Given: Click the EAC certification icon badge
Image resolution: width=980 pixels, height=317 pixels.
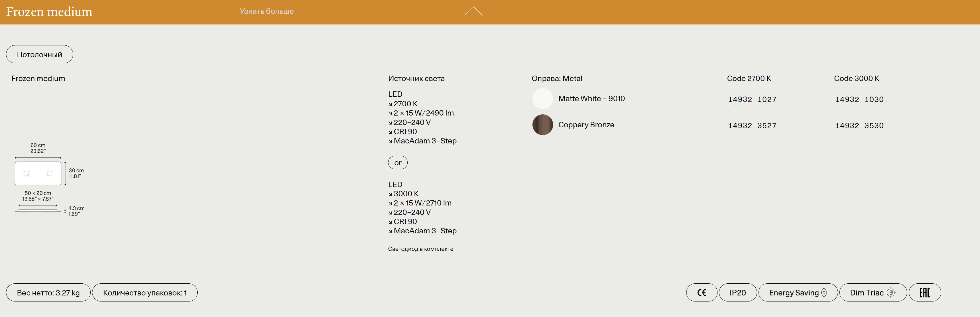Looking at the screenshot, I should pos(924,293).
